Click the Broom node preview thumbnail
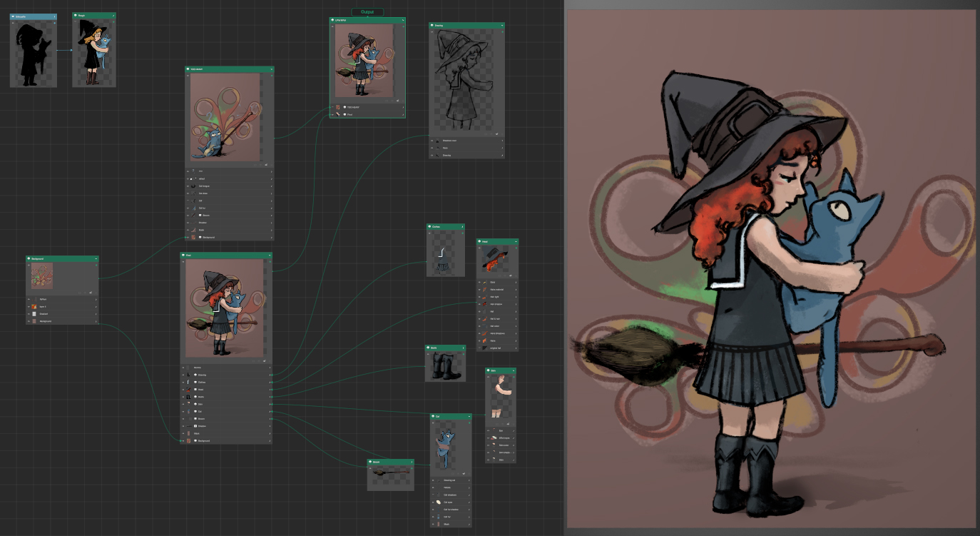 coord(391,476)
